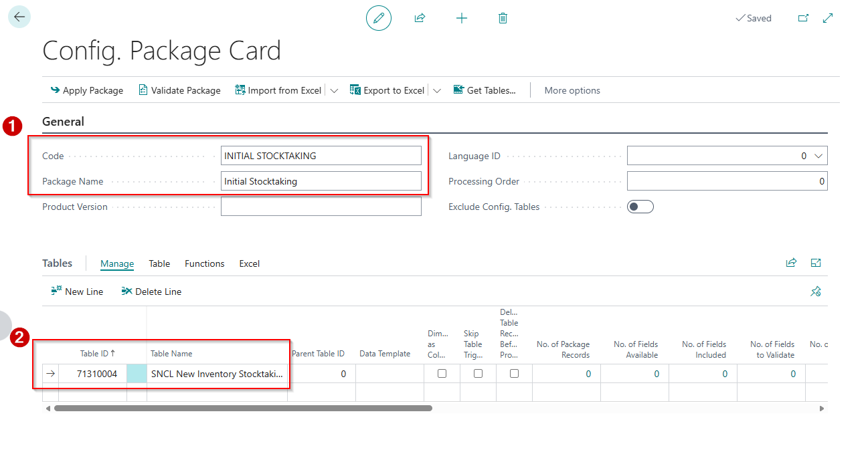Expand the Export to Excel dropdown arrow
Viewport: 868px width, 452px height.
[437, 90]
